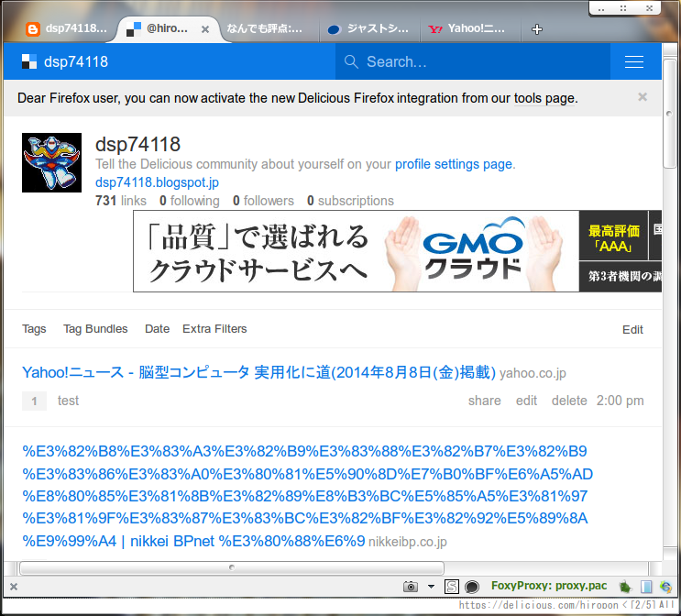Click the dsp74118 header title

76,61
